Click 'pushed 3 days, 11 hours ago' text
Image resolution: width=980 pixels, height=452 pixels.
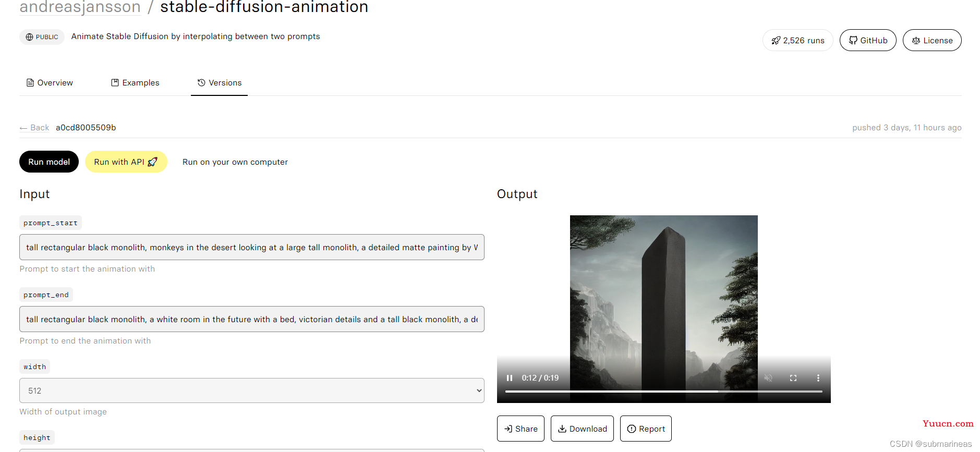(907, 128)
